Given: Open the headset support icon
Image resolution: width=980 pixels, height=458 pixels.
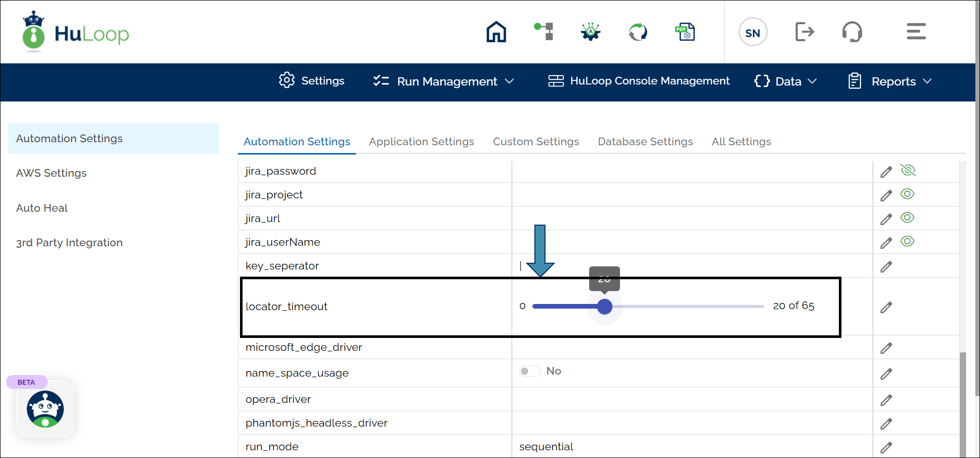Looking at the screenshot, I should pos(852,32).
